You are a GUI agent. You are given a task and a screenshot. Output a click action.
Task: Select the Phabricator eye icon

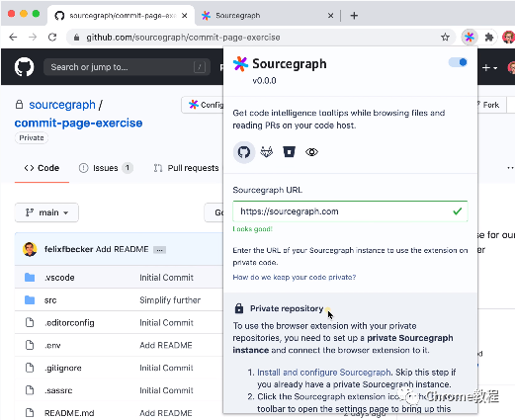tap(311, 152)
